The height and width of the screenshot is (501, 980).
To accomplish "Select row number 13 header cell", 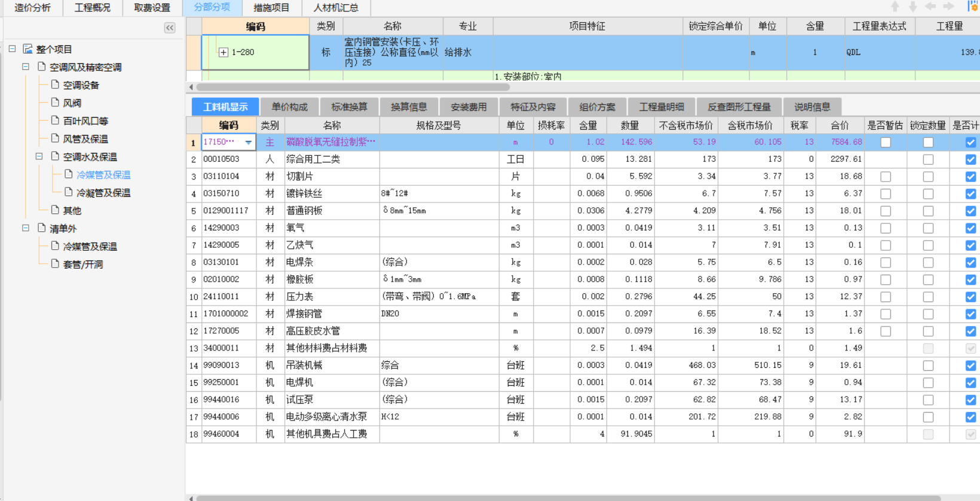I will pyautogui.click(x=194, y=348).
